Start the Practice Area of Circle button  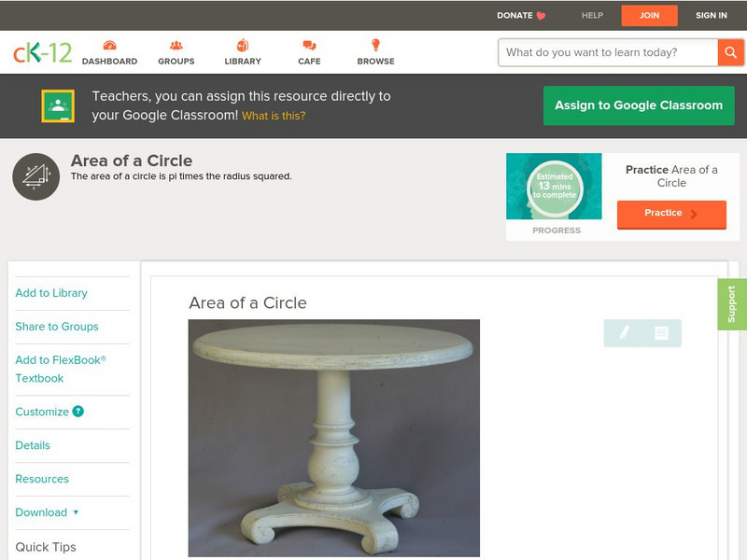click(671, 214)
